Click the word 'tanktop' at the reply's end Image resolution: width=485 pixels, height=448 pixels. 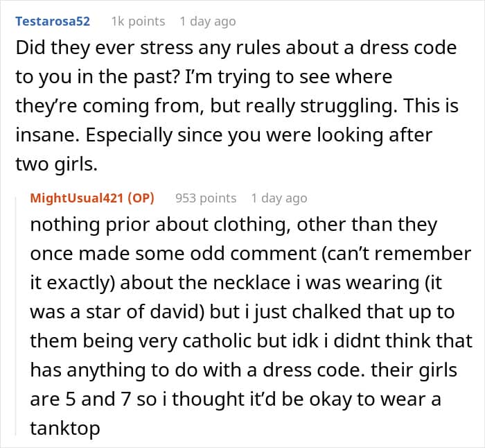pyautogui.click(x=65, y=428)
